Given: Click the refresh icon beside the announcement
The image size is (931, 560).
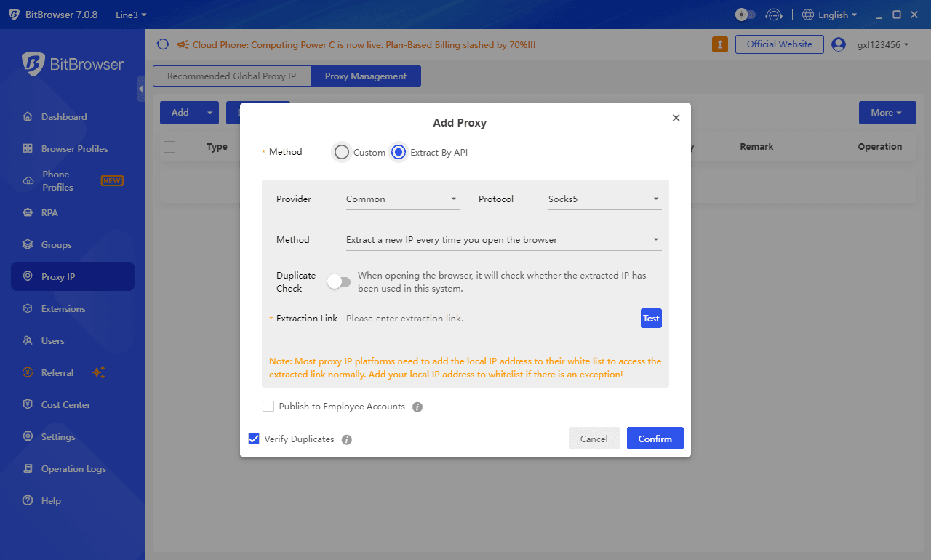Looking at the screenshot, I should pyautogui.click(x=163, y=44).
